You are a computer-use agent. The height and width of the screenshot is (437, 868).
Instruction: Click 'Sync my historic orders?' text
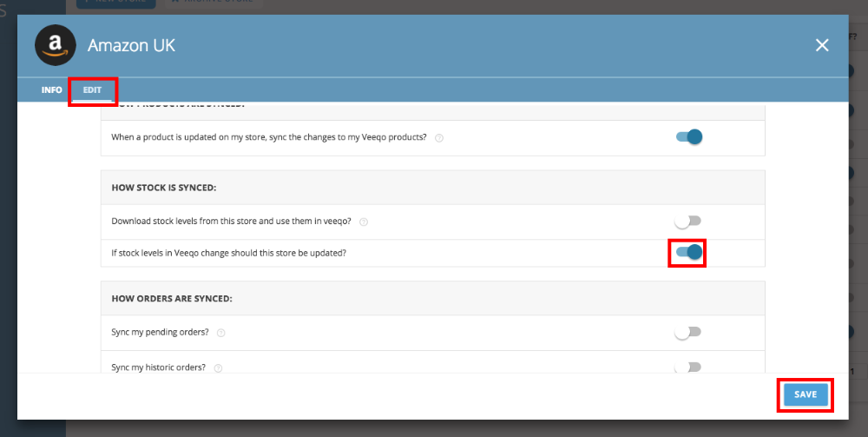158,367
